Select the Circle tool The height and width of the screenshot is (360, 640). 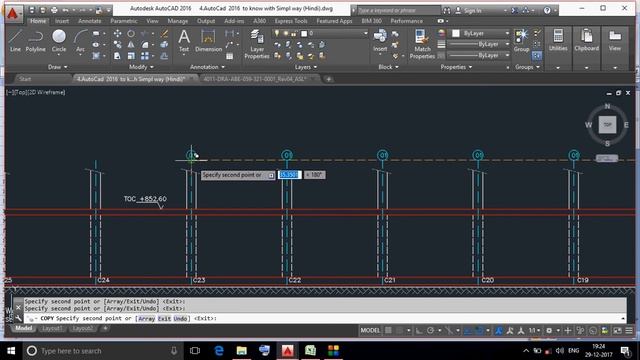coord(59,41)
